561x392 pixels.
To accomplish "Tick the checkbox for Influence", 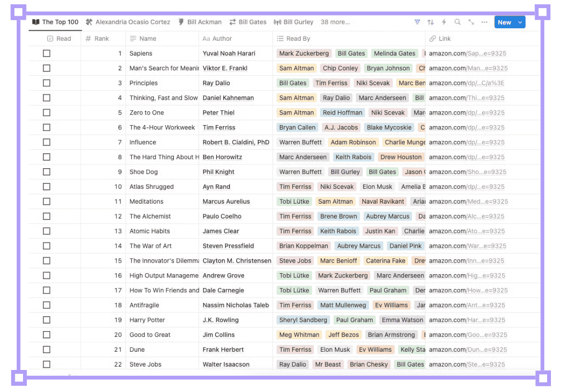I will (46, 142).
